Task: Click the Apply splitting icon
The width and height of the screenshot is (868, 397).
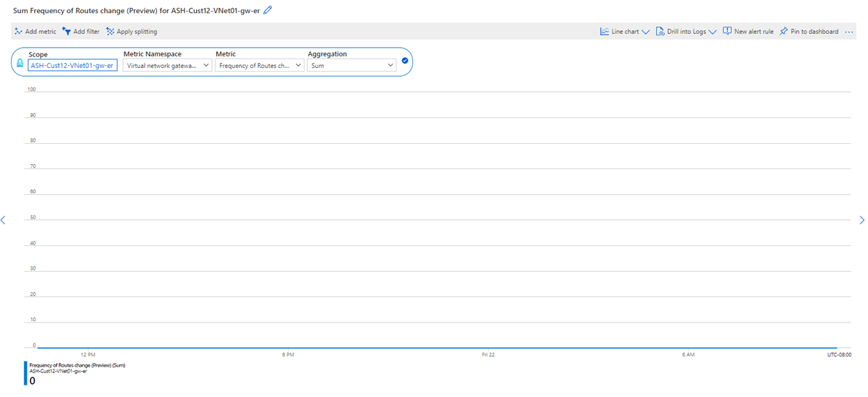Action: point(110,32)
